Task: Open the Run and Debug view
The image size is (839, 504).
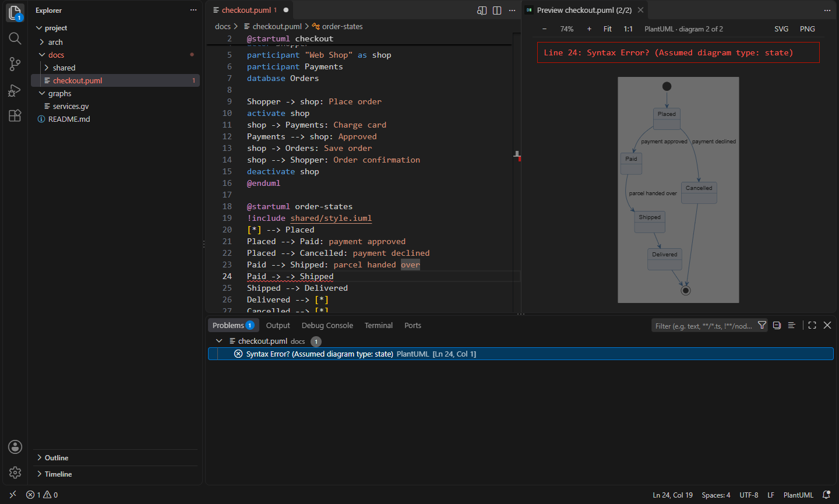Action: [x=15, y=90]
